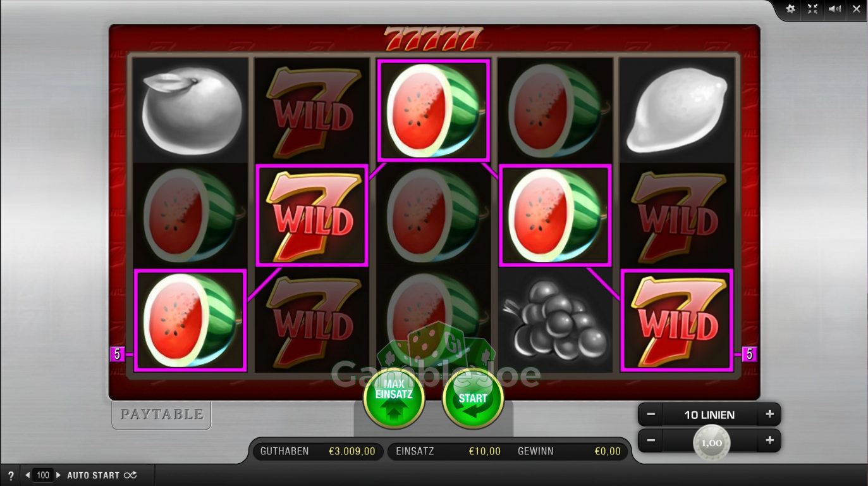Toggle fullscreen mode with arrows icon
This screenshot has width=868, height=486.
pyautogui.click(x=813, y=9)
